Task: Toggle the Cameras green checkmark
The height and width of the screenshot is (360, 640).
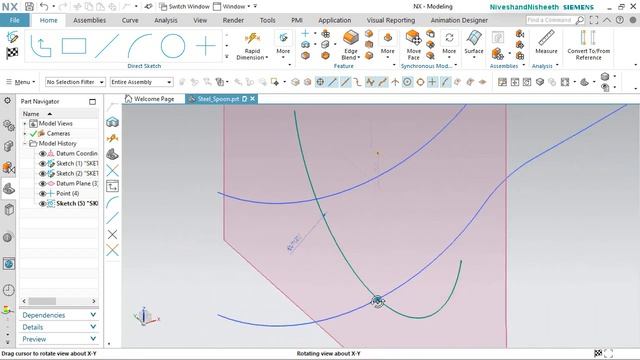Action: click(33, 133)
